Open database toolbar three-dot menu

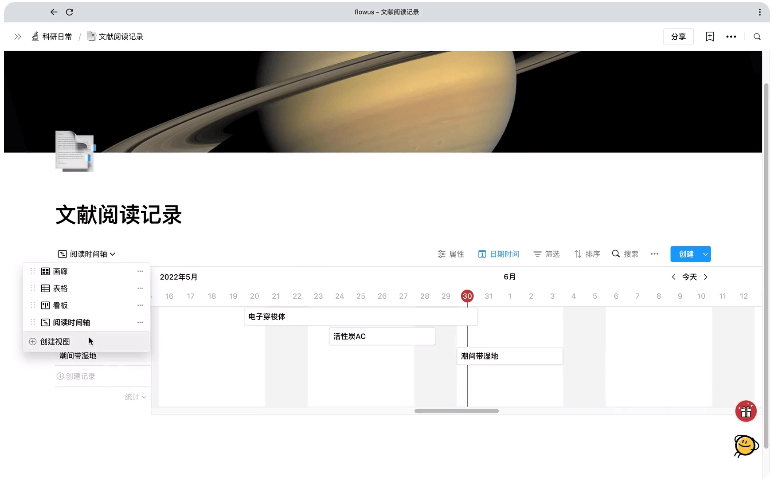tap(654, 254)
